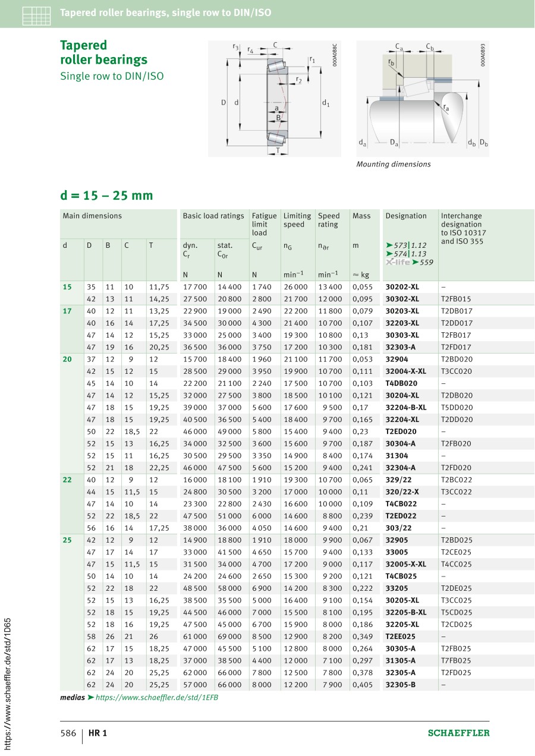Click the Main dimensions column header
535x756 pixels.
[x=92, y=216]
